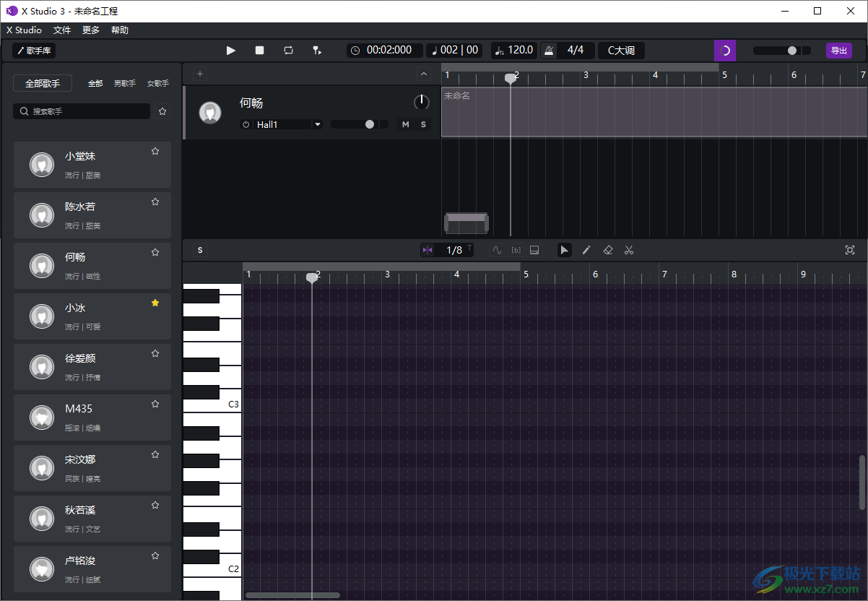
Task: Click the fullscreen icon on the piano roll
Action: tap(849, 249)
